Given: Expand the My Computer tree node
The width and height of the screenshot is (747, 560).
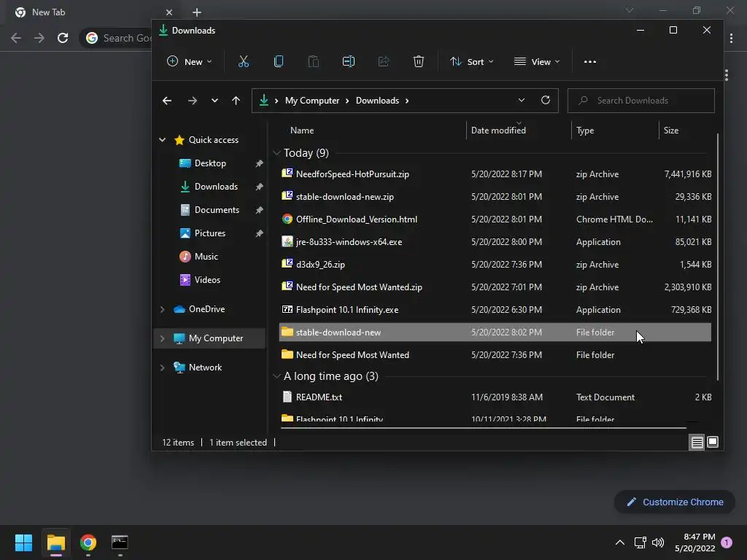Looking at the screenshot, I should pos(162,338).
